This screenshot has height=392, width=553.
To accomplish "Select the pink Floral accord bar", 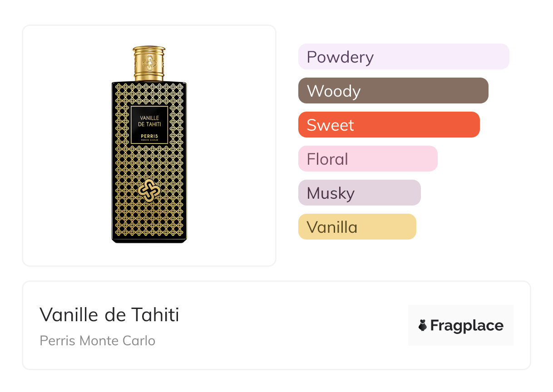I will 367,159.
